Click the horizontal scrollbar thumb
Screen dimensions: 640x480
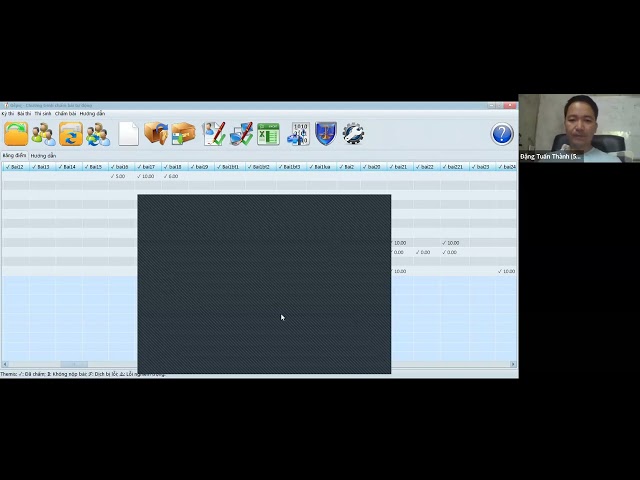point(74,364)
